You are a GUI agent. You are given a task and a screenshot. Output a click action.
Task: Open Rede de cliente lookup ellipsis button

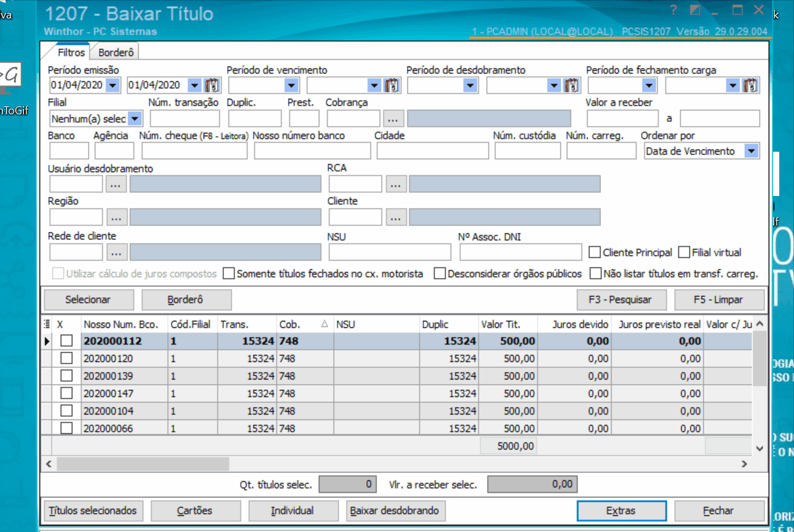click(x=116, y=252)
